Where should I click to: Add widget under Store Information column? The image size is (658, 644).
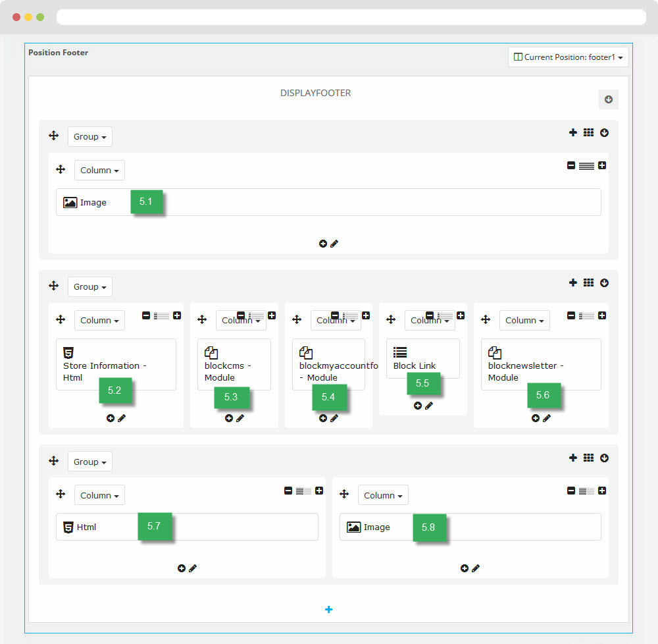pos(111,418)
